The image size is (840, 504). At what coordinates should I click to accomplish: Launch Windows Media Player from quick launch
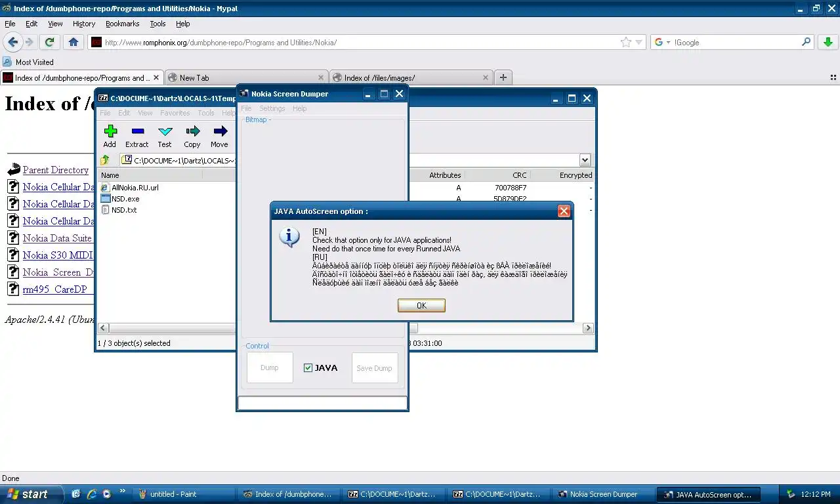[106, 494]
